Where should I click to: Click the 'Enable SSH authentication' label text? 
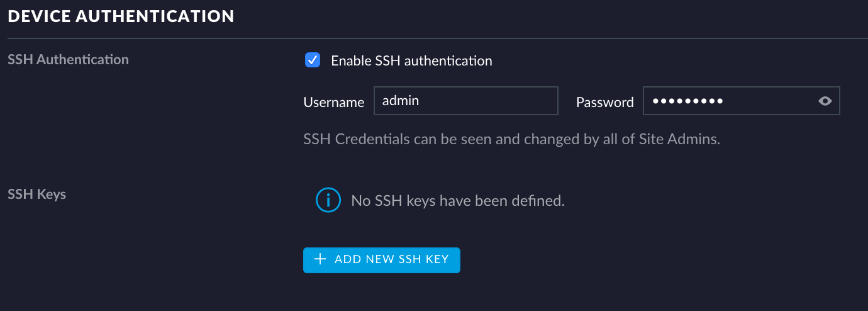click(411, 61)
